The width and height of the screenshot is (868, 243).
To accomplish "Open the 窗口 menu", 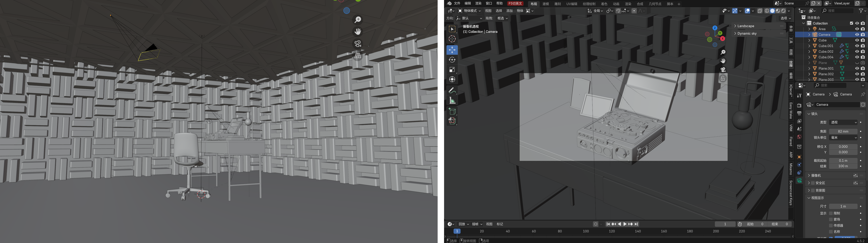I will click(x=489, y=3).
